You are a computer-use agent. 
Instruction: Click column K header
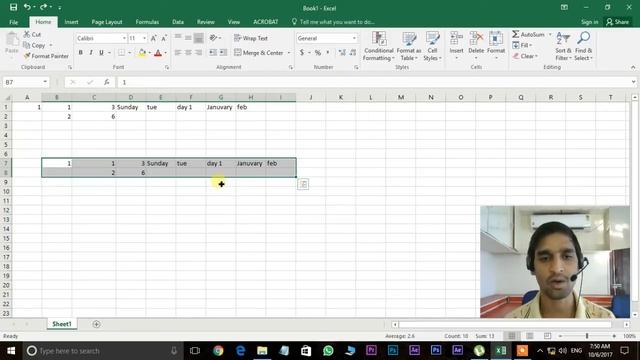341,97
